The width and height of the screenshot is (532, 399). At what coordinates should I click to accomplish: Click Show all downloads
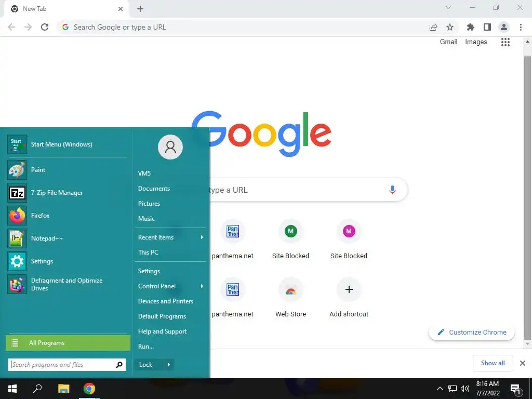click(x=493, y=363)
